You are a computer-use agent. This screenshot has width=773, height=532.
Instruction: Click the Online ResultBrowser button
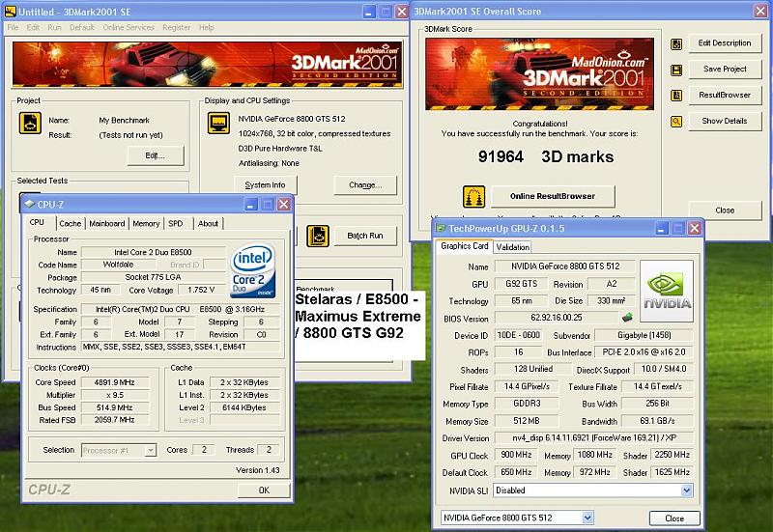(553, 196)
